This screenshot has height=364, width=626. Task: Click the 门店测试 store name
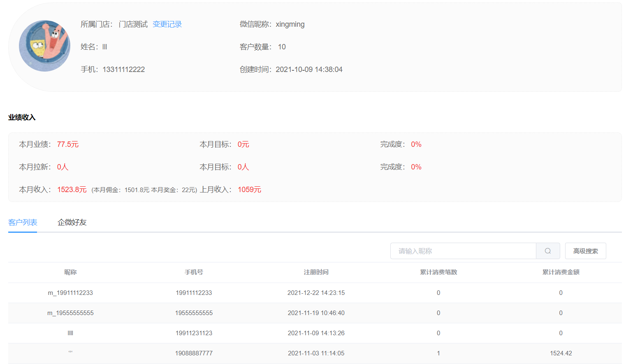pos(133,24)
